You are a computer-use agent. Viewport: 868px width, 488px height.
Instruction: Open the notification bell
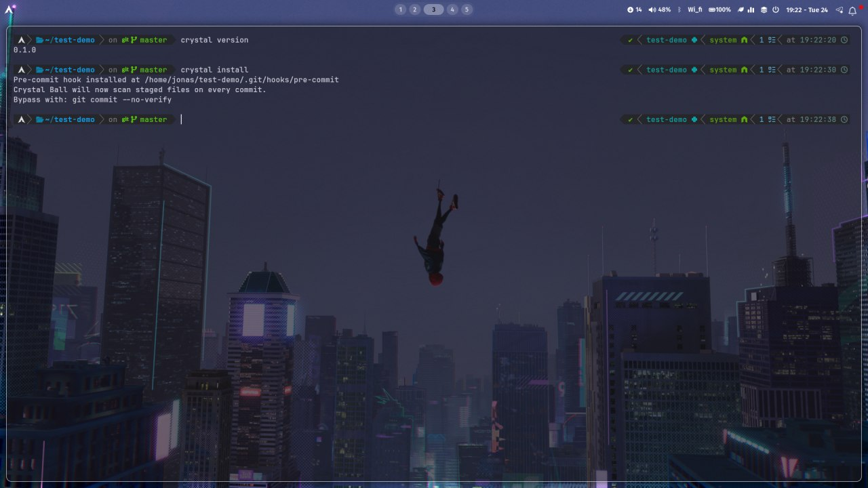[x=853, y=10]
